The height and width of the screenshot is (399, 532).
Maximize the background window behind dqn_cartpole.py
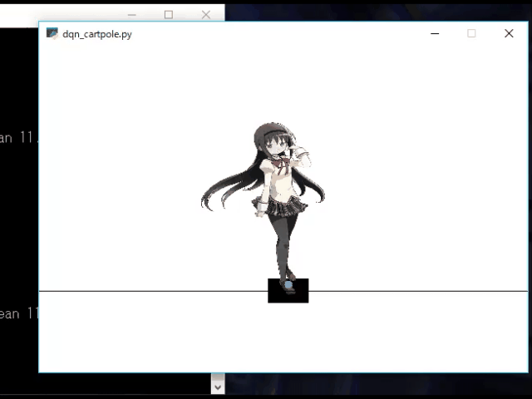coord(169,15)
